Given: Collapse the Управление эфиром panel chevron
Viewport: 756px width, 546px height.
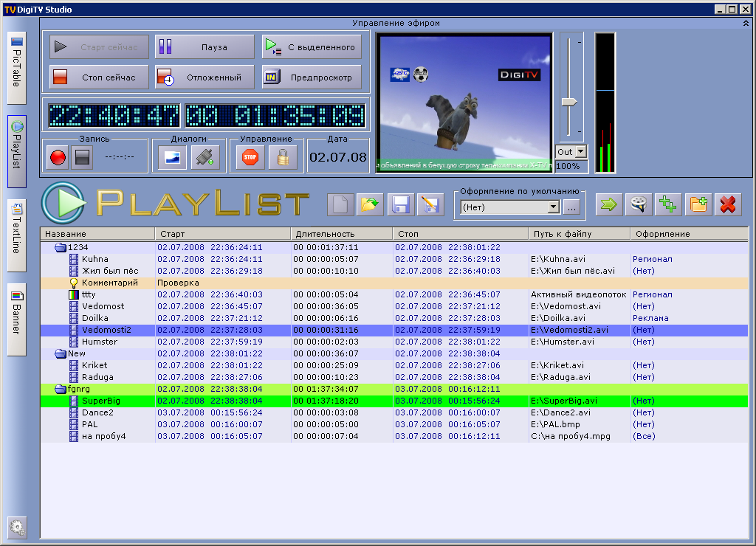Looking at the screenshot, I should 746,23.
